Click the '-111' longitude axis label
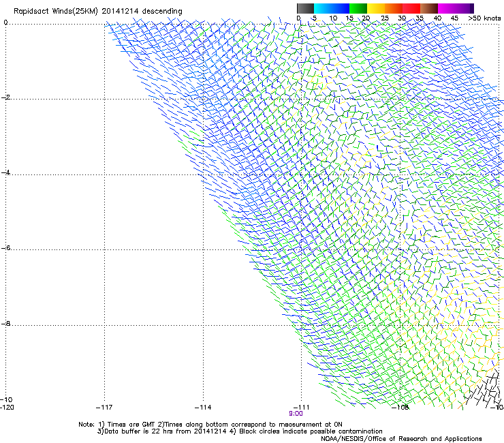 pyautogui.click(x=301, y=408)
